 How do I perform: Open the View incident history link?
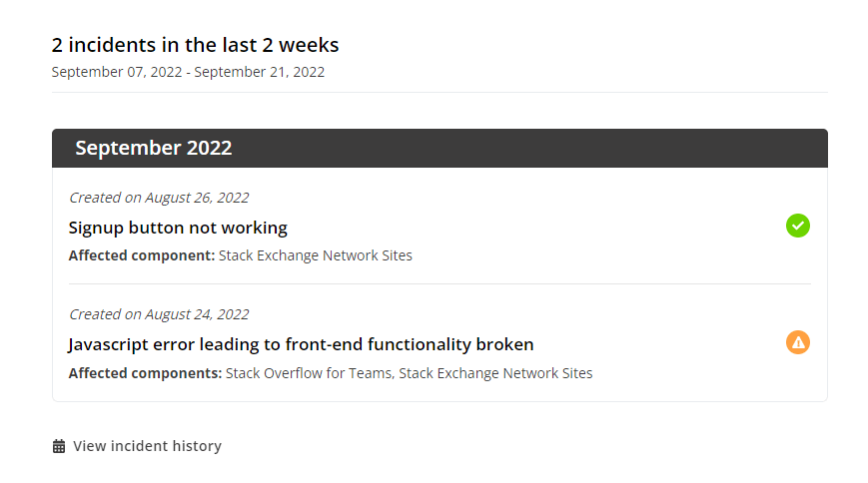point(147,446)
